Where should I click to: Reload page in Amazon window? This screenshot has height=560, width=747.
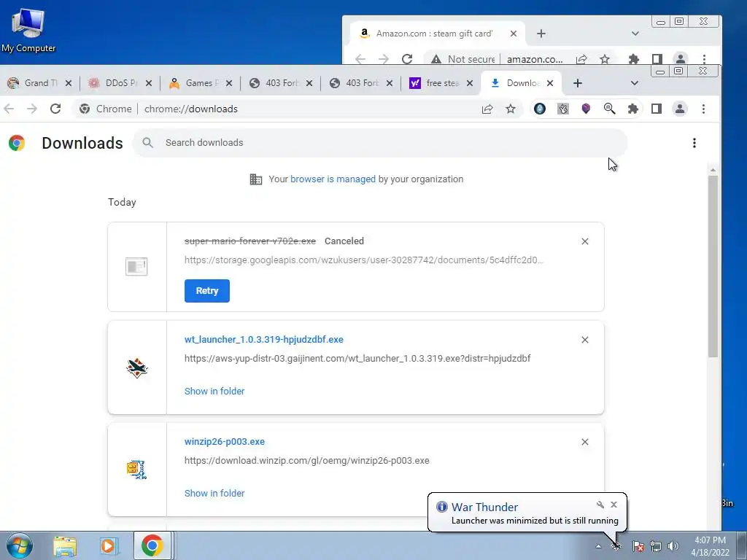(x=407, y=59)
